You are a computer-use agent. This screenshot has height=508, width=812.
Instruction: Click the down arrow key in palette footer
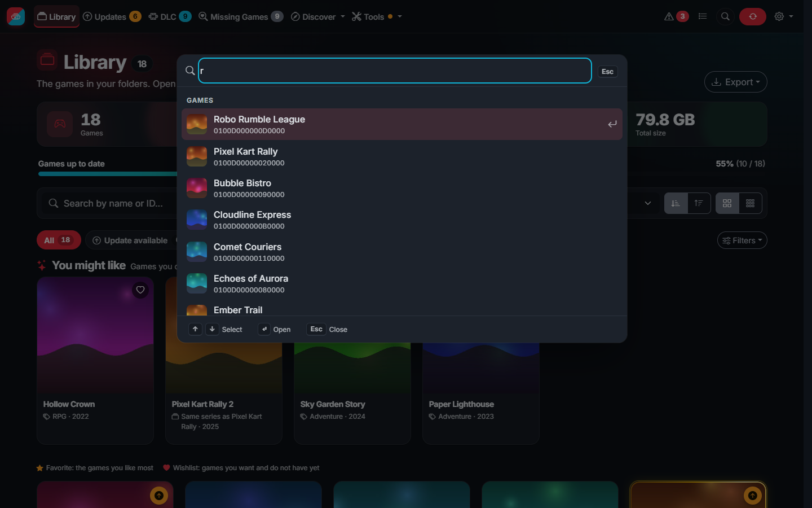[212, 329]
